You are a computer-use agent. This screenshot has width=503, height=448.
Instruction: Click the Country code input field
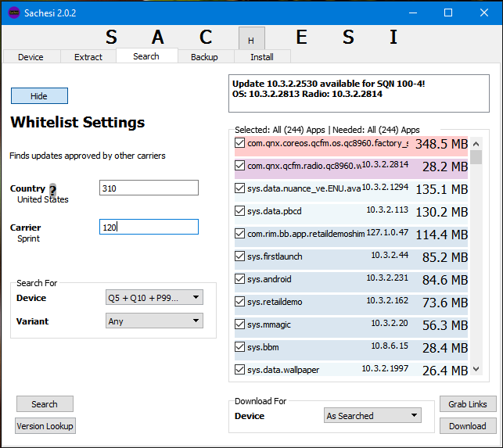(x=149, y=188)
